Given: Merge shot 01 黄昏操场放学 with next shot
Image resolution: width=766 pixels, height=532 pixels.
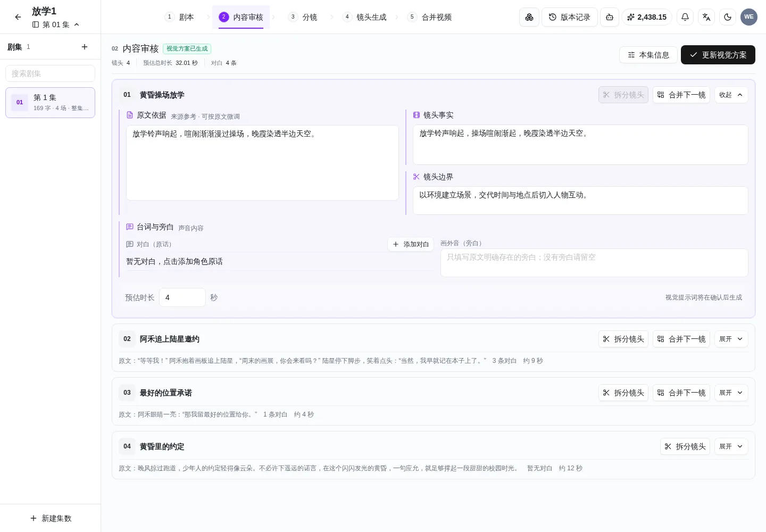Looking at the screenshot, I should coord(681,95).
